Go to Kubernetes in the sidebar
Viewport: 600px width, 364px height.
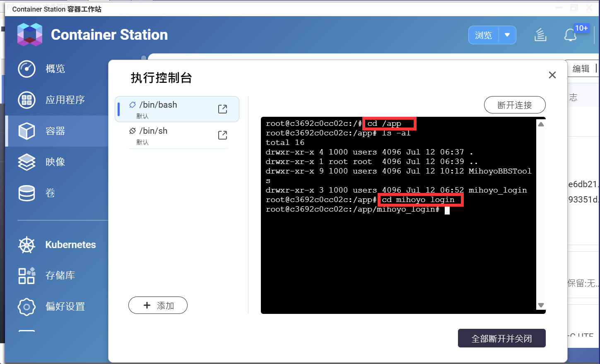[x=70, y=245]
